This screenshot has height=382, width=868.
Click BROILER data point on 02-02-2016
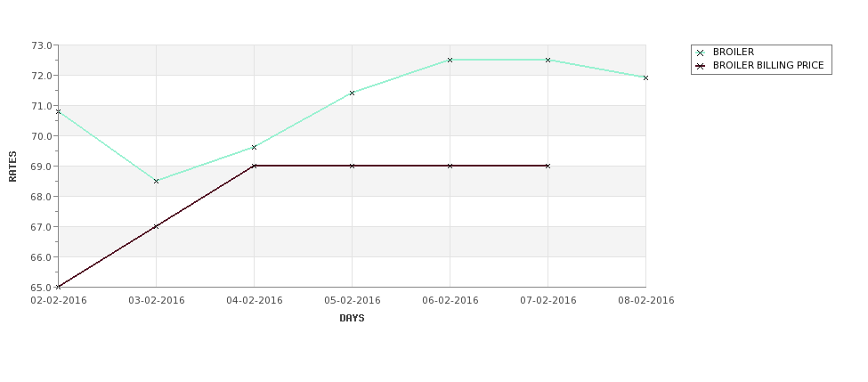pos(59,112)
